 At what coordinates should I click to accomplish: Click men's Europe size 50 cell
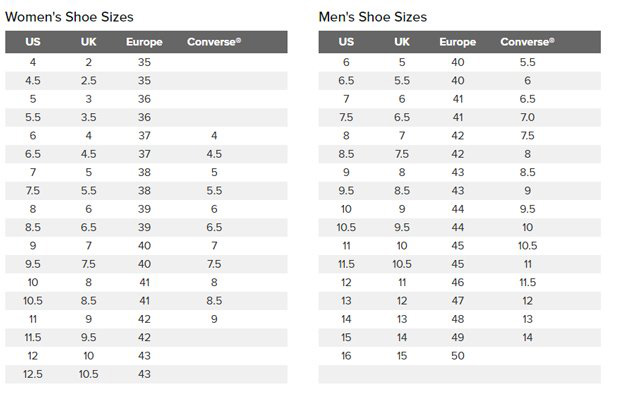[458, 356]
